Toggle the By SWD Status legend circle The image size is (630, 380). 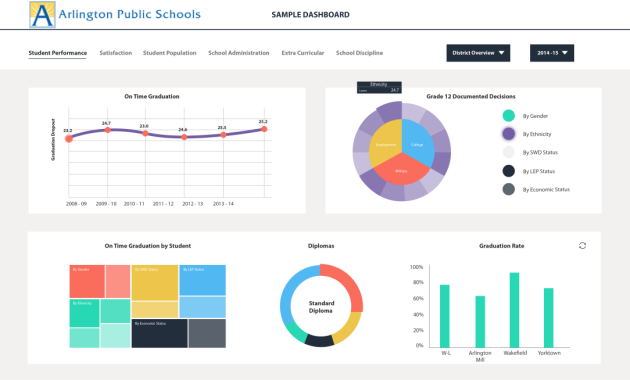[509, 152]
